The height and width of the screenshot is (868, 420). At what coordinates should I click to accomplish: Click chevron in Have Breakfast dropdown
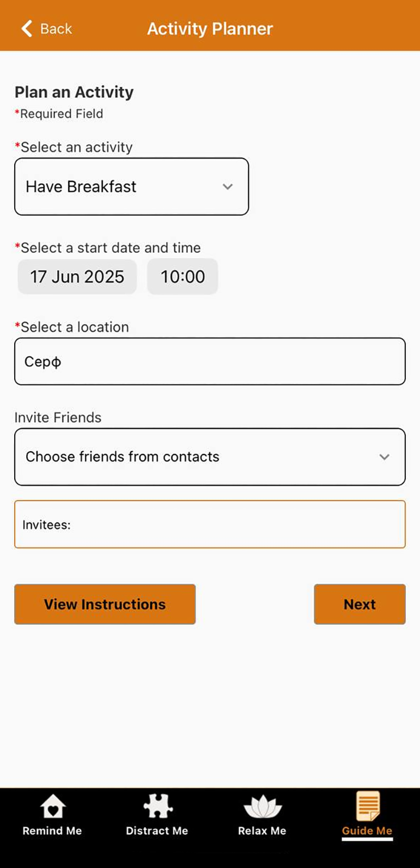pos(228,186)
